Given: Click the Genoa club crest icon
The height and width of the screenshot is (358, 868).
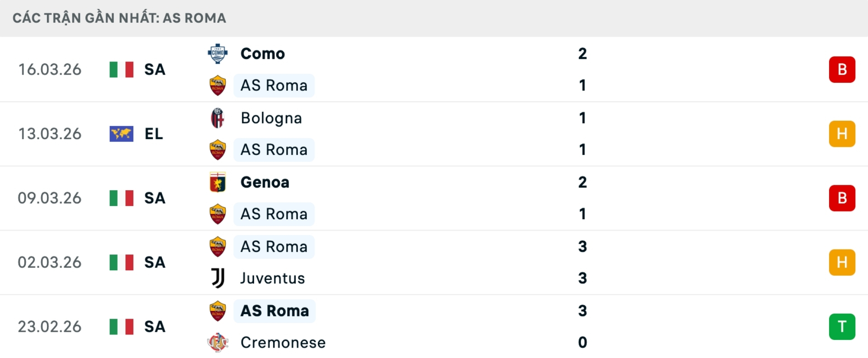Looking at the screenshot, I should [217, 182].
